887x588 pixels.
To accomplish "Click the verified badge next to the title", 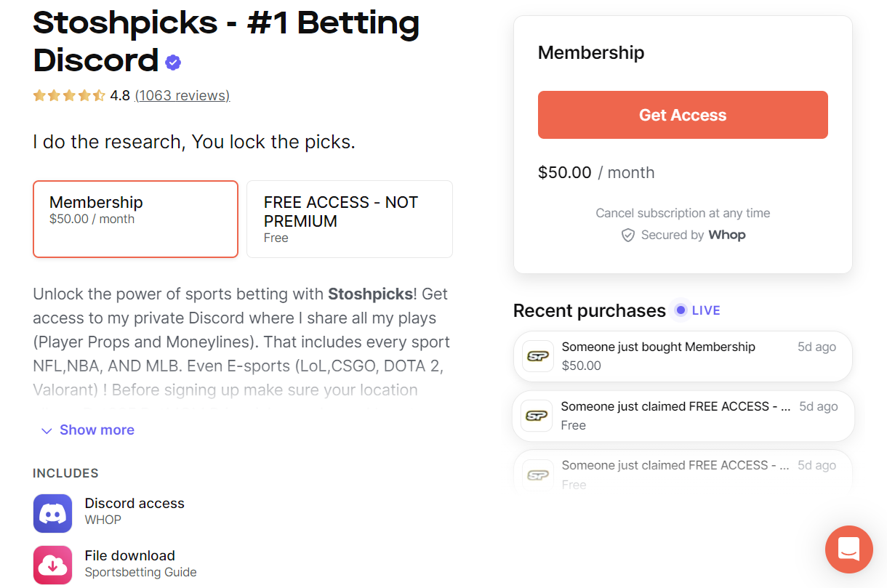I will pyautogui.click(x=172, y=62).
